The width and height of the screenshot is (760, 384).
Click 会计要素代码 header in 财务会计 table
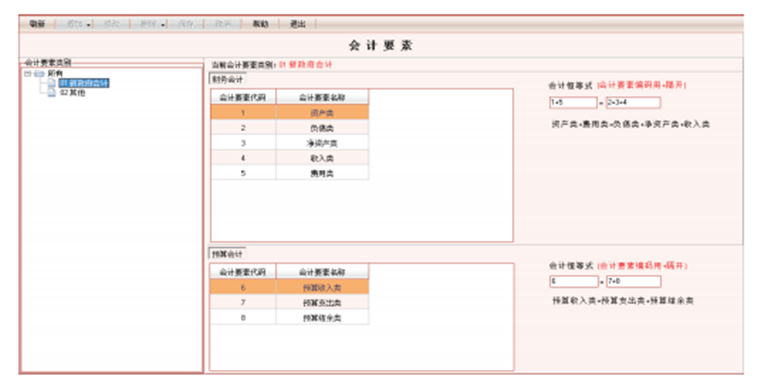[243, 97]
